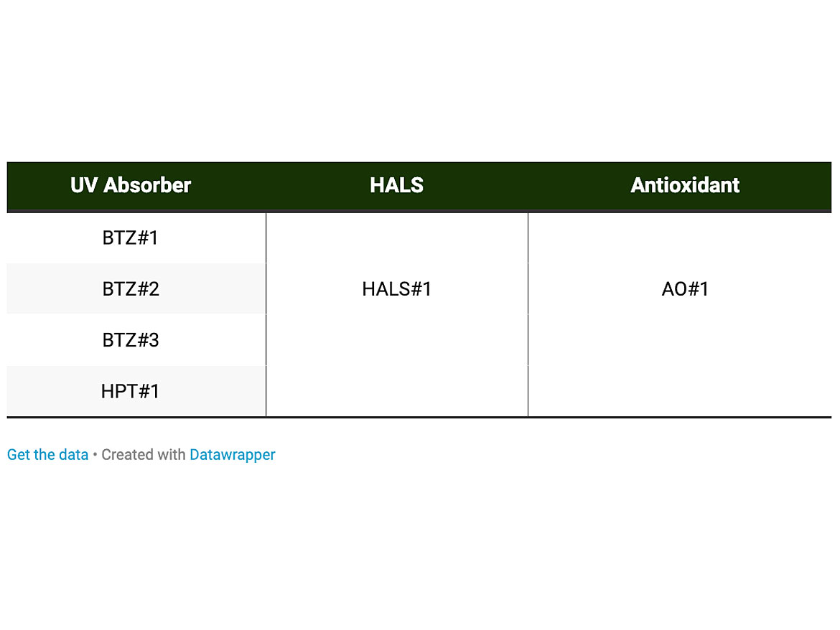This screenshot has width=840, height=630.
Task: Click the empty HALS cell in HPT#1 row
Action: tap(396, 392)
